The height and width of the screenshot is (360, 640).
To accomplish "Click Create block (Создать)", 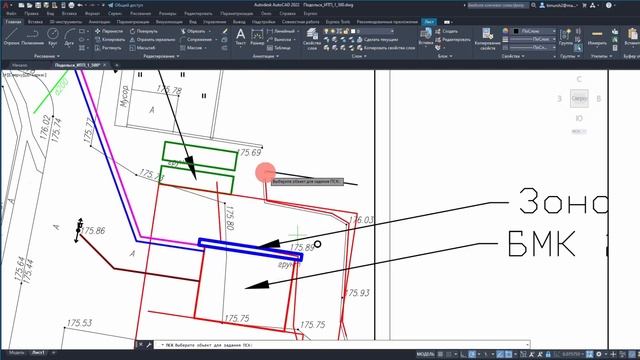I will click(x=447, y=31).
